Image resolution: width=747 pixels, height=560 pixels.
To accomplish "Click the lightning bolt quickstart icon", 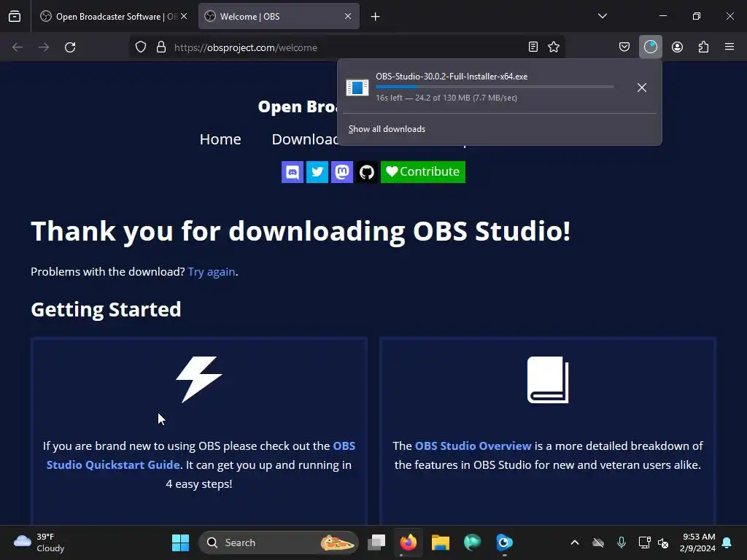I will (199, 379).
